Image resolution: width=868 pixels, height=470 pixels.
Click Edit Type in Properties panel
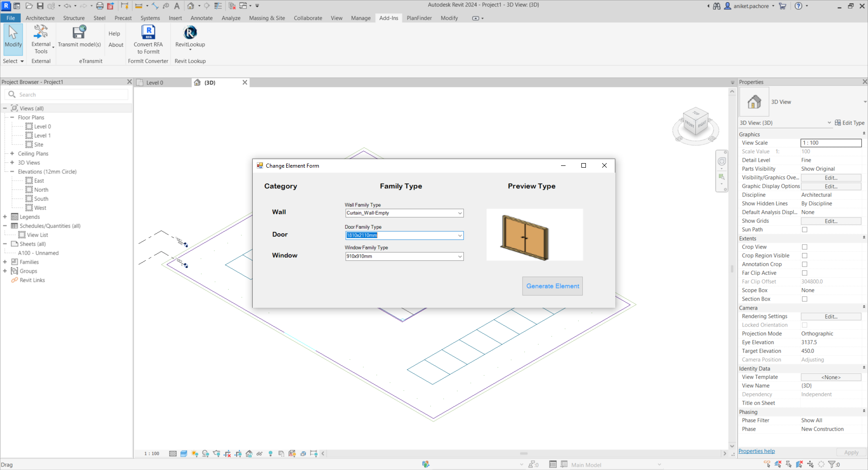(x=850, y=123)
